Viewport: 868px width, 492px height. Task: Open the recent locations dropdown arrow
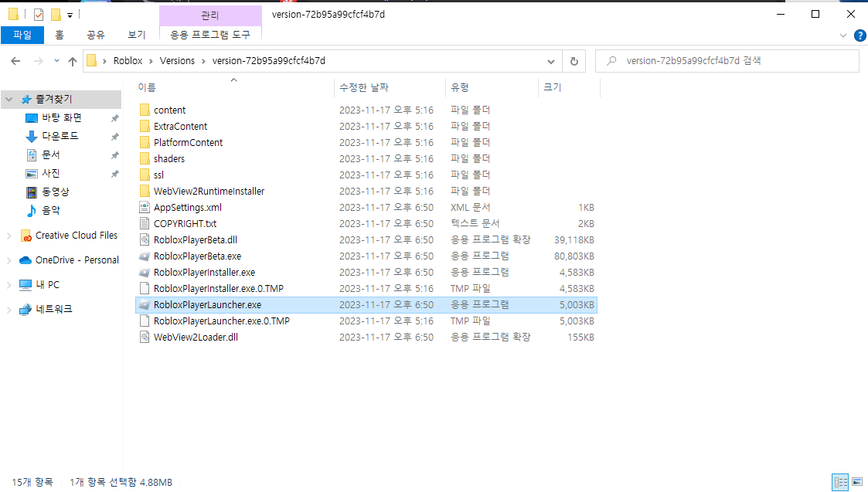pos(56,61)
